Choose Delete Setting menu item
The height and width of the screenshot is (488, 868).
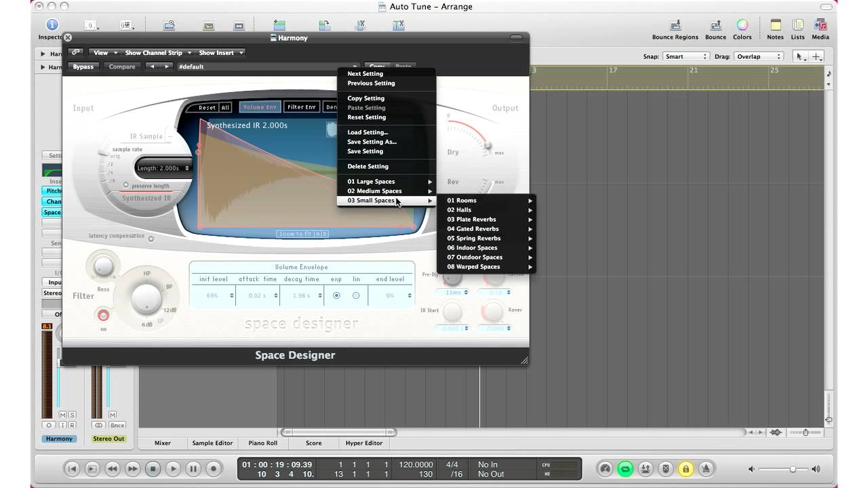387,166
